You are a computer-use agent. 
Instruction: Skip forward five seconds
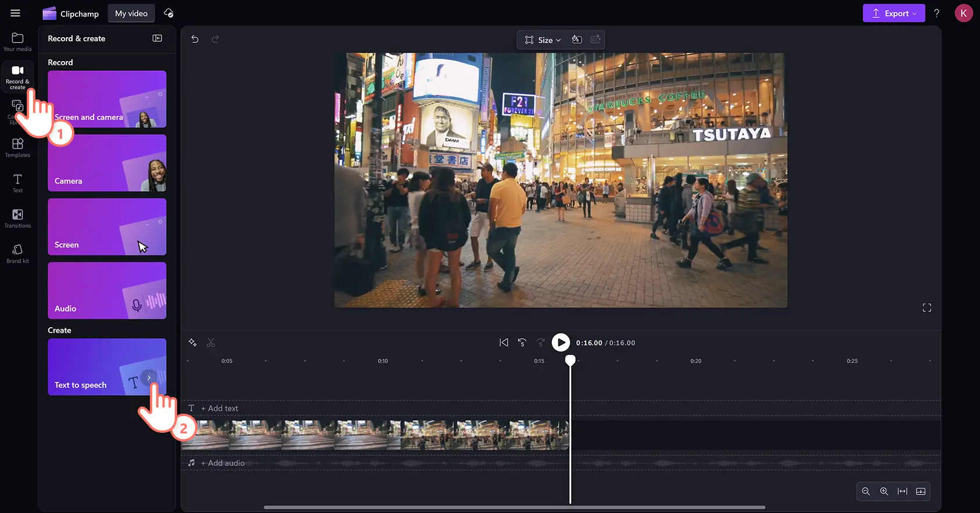[x=541, y=343]
